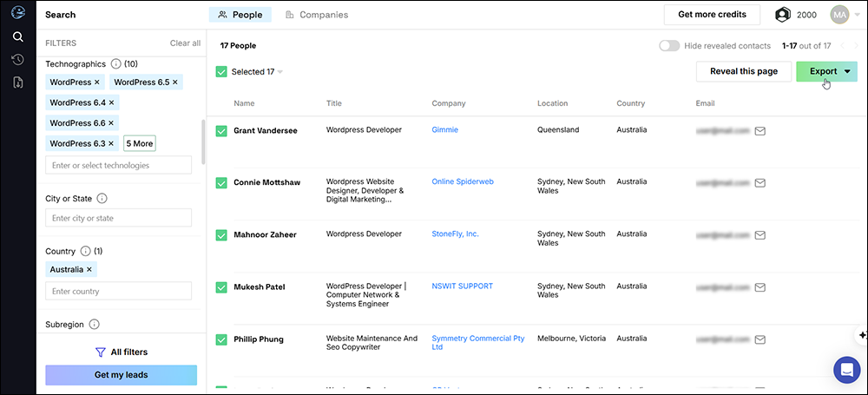The height and width of the screenshot is (395, 868).
Task: Switch to the Companies tab
Action: [316, 15]
